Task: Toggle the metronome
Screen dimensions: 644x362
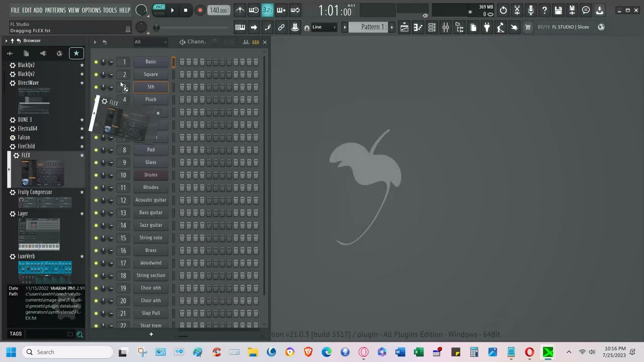Action: [240, 10]
